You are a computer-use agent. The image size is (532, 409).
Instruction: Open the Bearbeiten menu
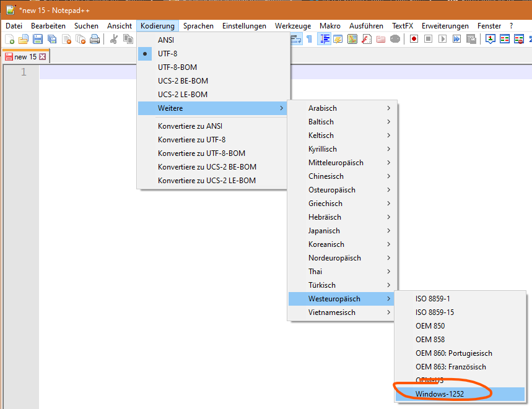click(48, 26)
